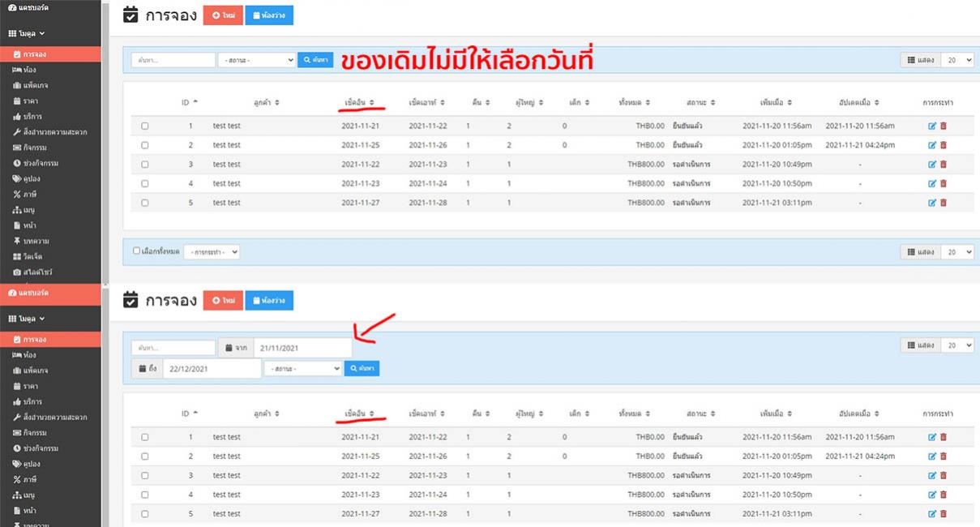Open สถานะ dropdown in upper filter bar
This screenshot has width=980, height=527.
click(x=257, y=60)
